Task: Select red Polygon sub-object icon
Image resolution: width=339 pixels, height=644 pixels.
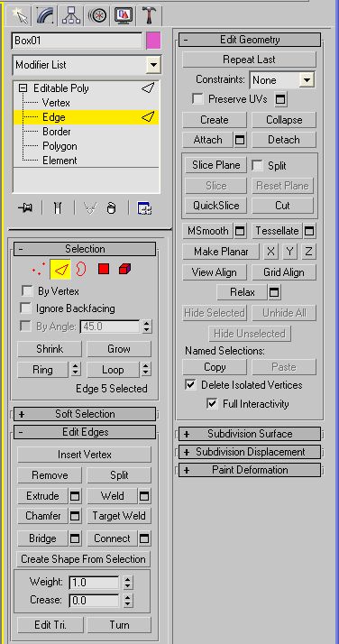Action: click(104, 269)
